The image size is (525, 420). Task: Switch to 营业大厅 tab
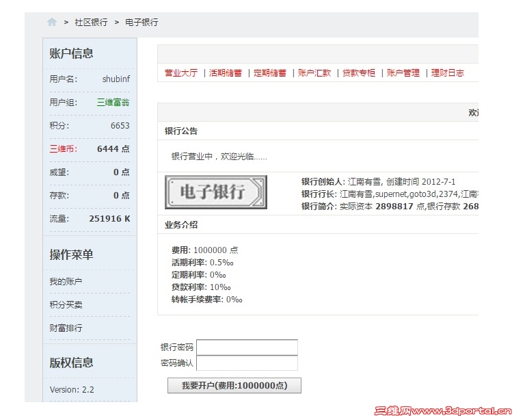(x=181, y=73)
